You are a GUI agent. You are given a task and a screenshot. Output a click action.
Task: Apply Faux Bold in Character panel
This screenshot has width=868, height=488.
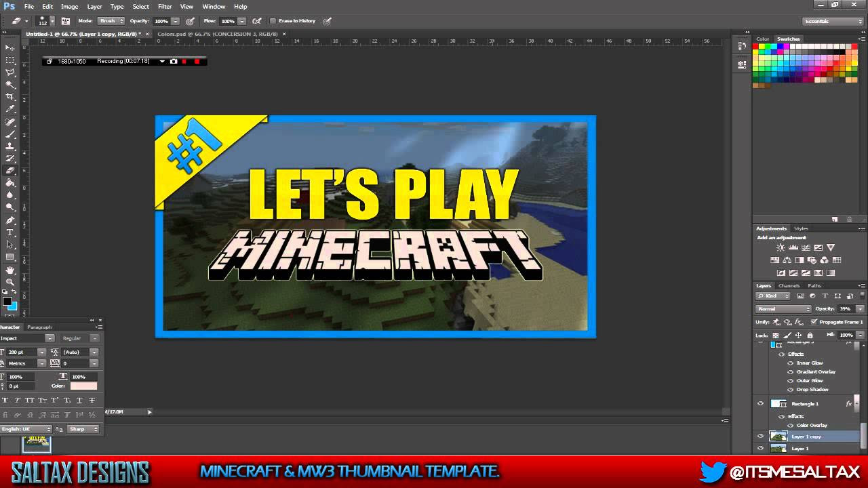click(x=5, y=400)
